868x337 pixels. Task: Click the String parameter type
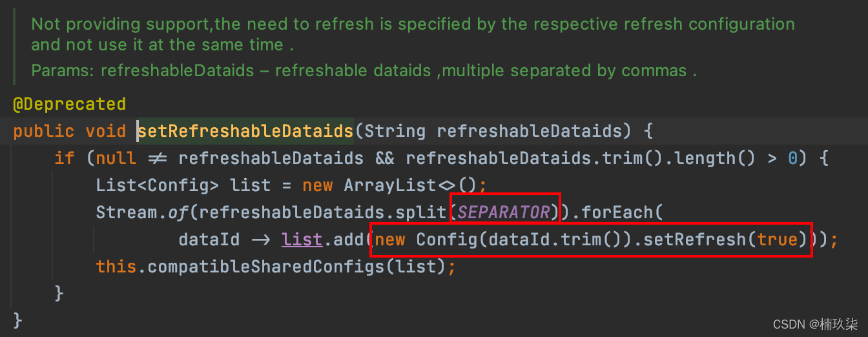395,131
